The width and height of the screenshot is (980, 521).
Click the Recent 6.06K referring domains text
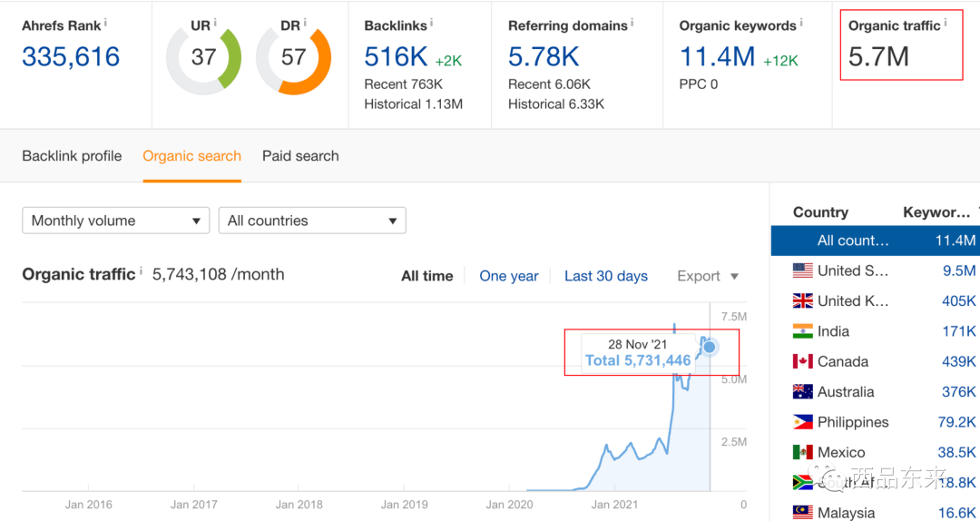tap(549, 84)
